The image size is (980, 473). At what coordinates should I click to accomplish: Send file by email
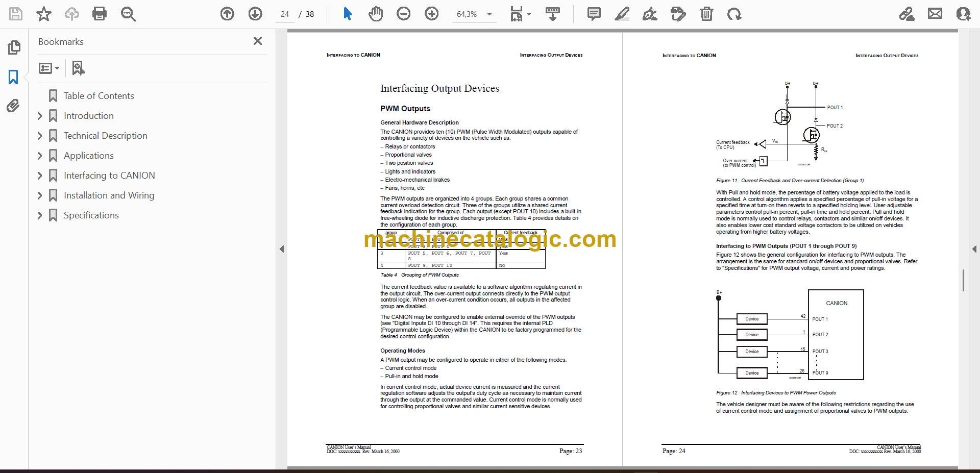(935, 14)
